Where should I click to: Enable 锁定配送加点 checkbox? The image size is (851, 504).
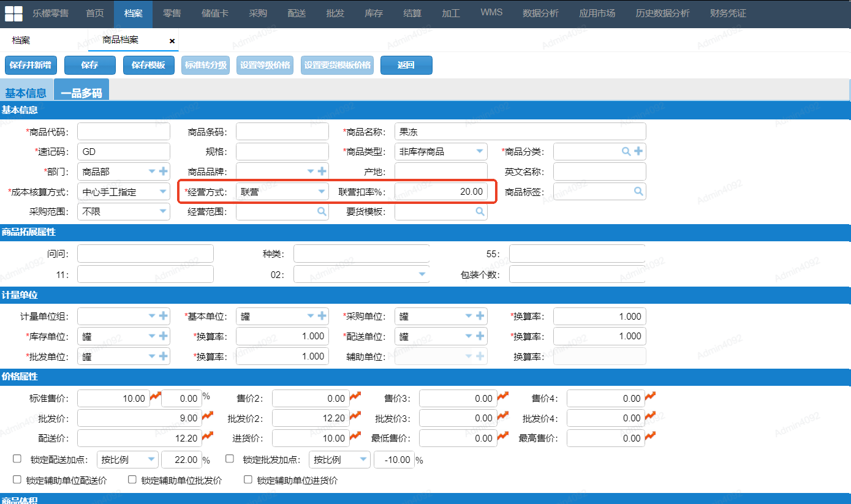[x=17, y=459]
